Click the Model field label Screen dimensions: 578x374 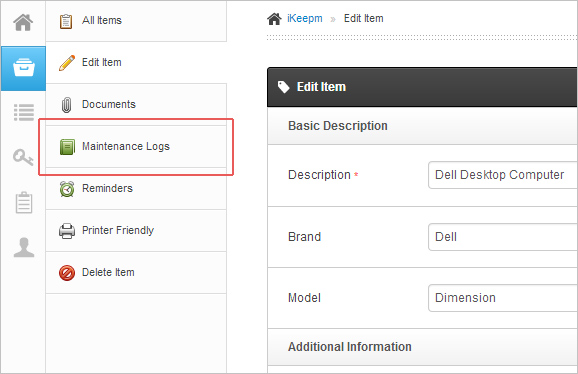tap(304, 298)
